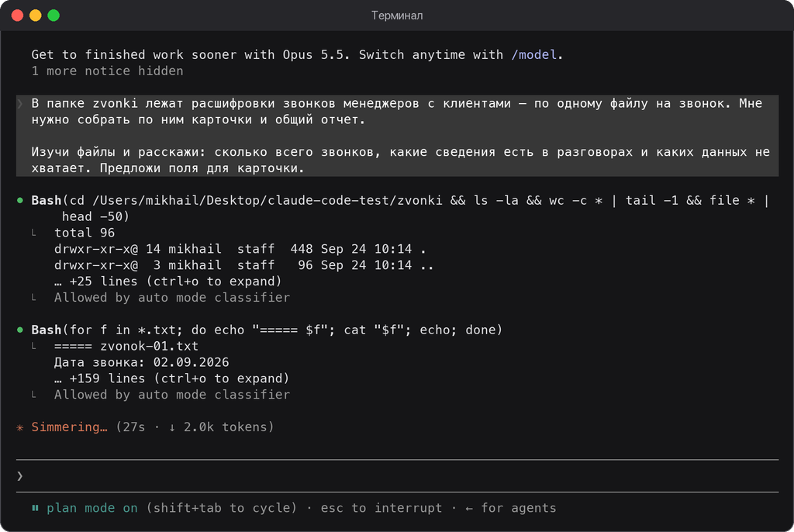The image size is (794, 532).
Task: Click the "(27s · ↓ 2.0k tokens)" counter
Action: pyautogui.click(x=195, y=427)
